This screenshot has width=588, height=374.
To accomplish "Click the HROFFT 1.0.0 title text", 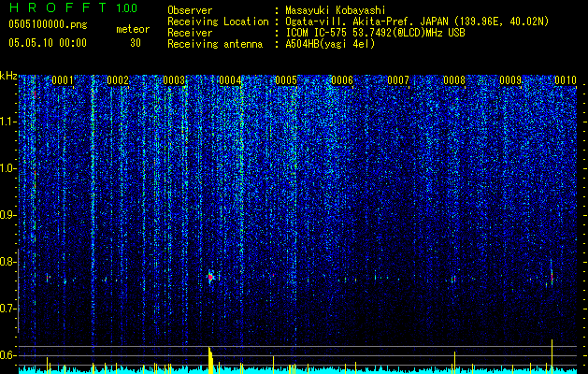I will 74,7.
